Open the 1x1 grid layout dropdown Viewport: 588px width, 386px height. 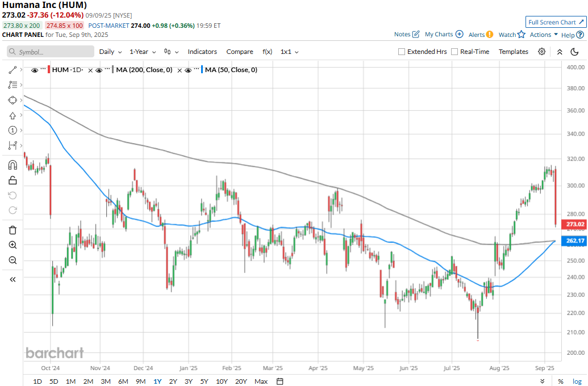pos(290,52)
